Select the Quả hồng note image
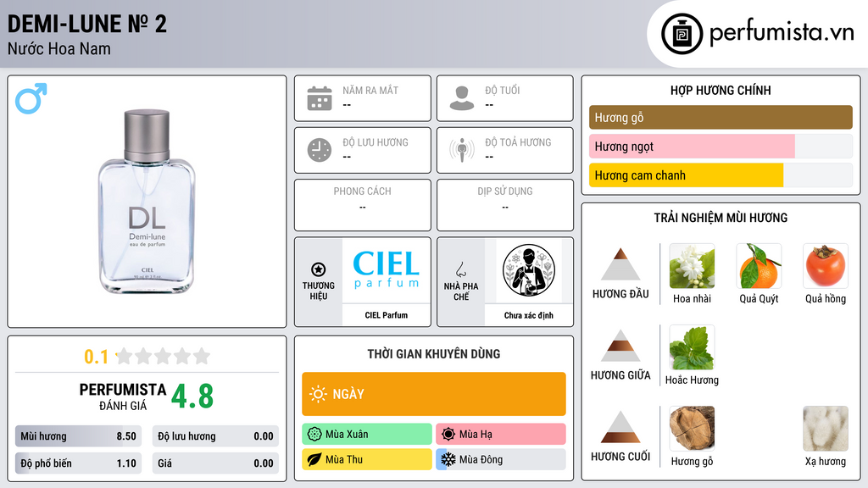Image resolution: width=868 pixels, height=488 pixels. 826,265
